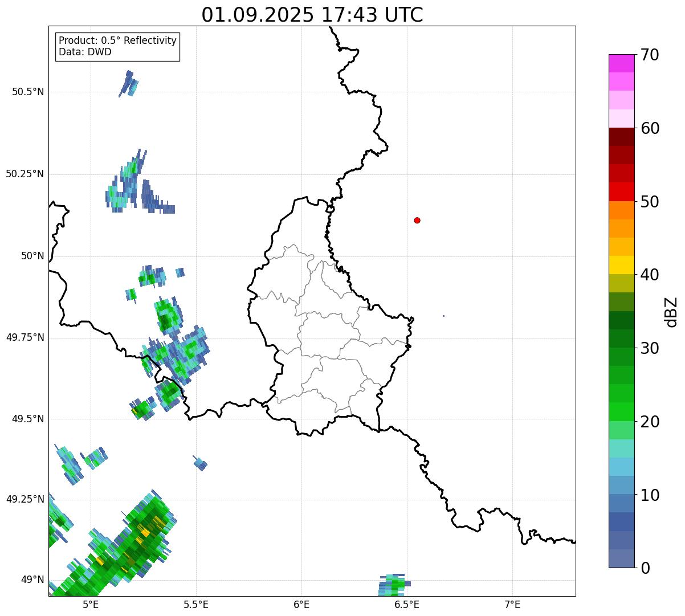Click the orange colorbar segment below 50
Screen dimensions: 685x616
click(x=621, y=210)
